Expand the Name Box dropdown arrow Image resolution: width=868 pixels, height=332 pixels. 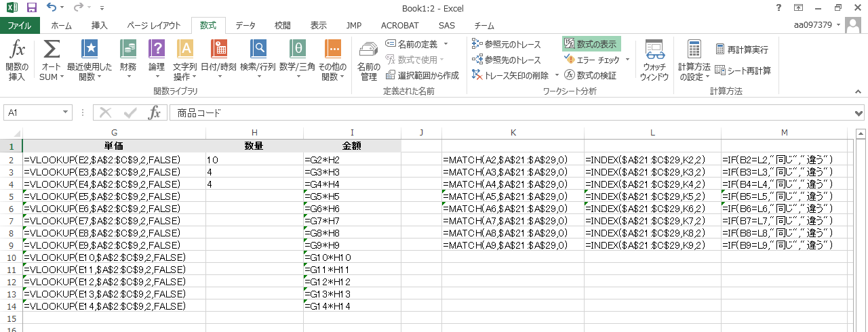66,112
